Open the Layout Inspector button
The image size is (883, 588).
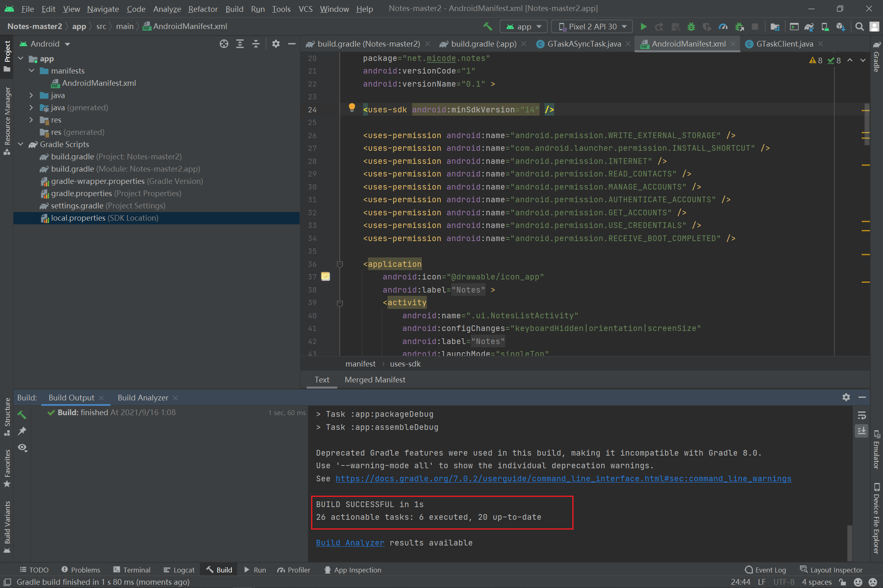point(831,570)
